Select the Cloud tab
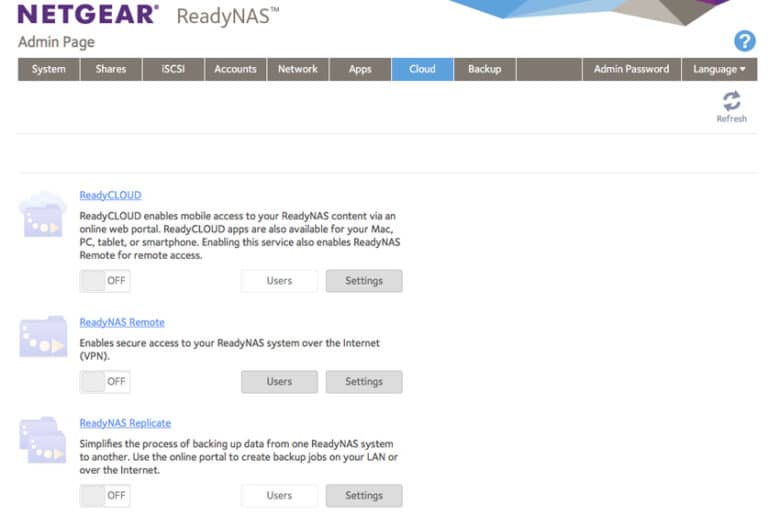This screenshot has width=780, height=516. [x=422, y=69]
